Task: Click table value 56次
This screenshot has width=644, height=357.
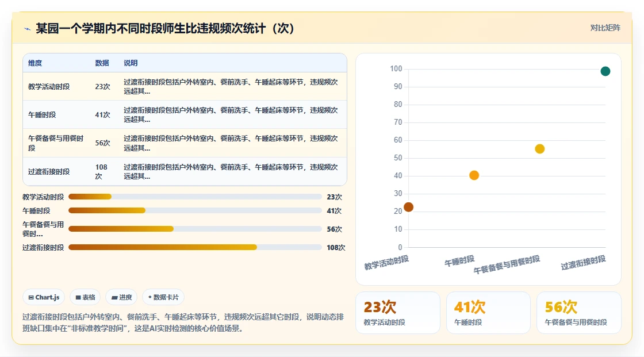Action: (103, 143)
